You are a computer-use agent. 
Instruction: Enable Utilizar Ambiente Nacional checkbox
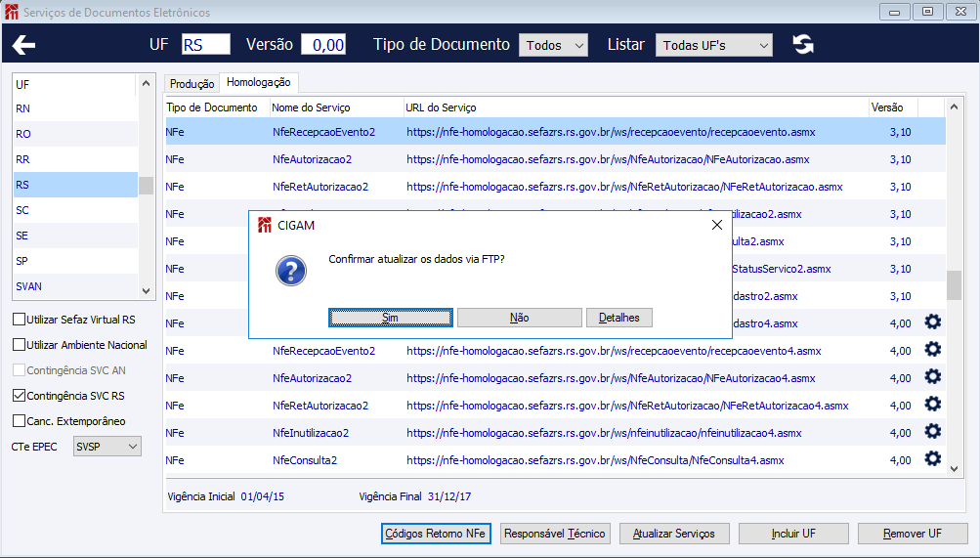[20, 345]
